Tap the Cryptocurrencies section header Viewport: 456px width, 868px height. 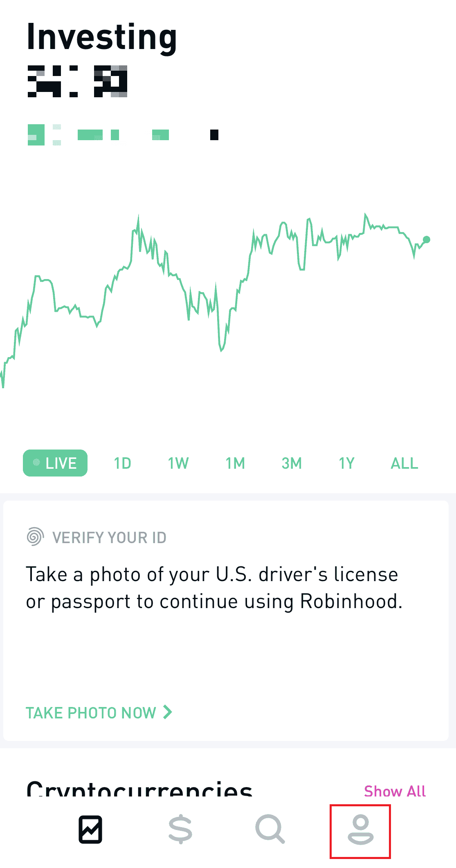pos(139,789)
